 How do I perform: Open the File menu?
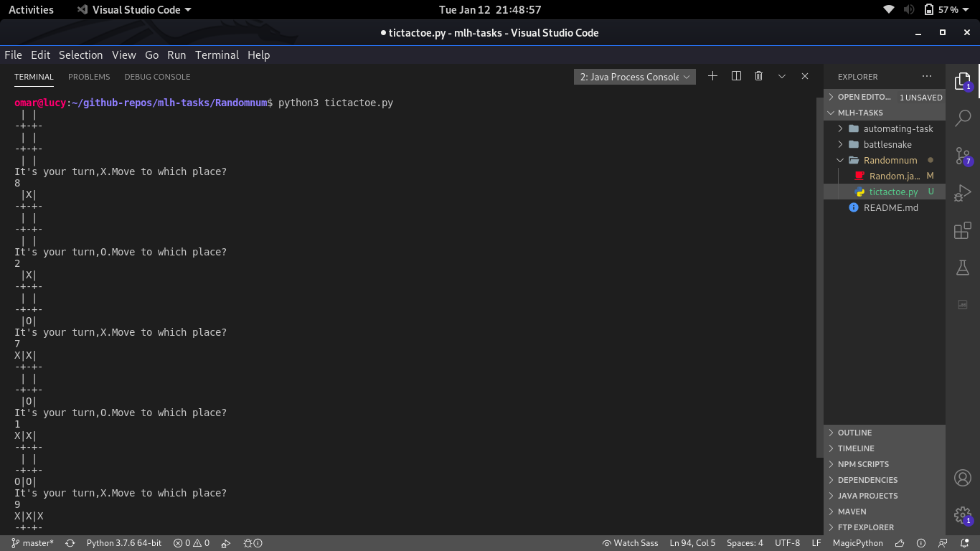click(x=13, y=55)
